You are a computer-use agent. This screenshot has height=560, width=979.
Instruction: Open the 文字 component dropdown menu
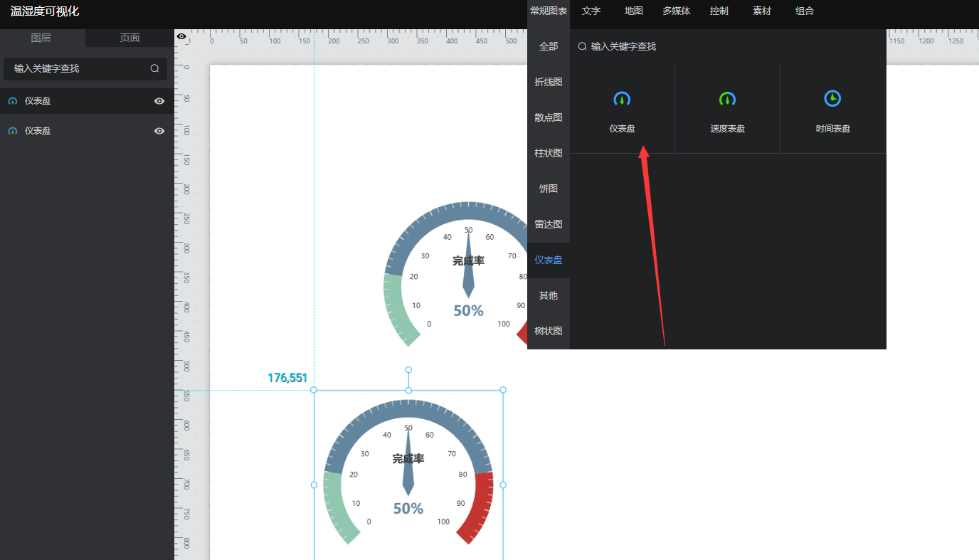[591, 11]
